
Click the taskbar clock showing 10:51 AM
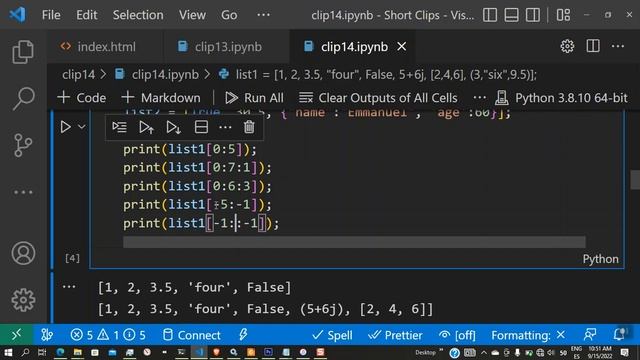pos(600,352)
